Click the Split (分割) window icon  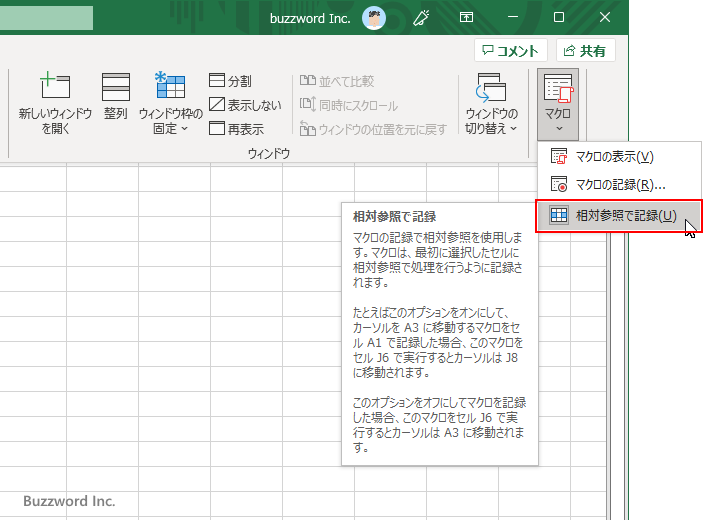(x=231, y=81)
